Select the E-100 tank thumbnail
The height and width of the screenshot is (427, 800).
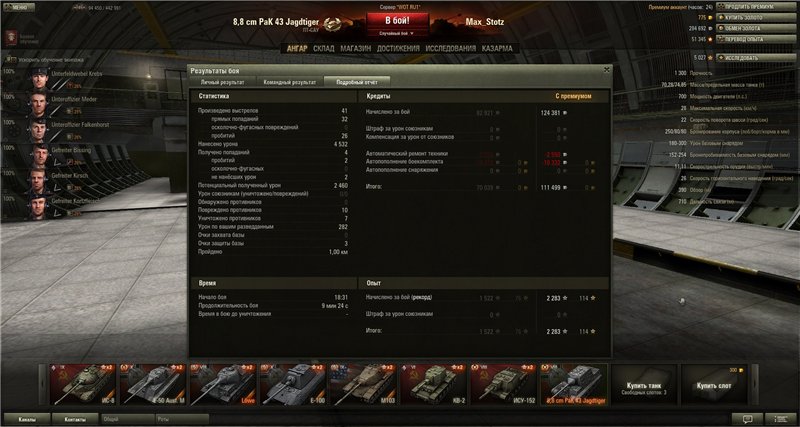(293, 385)
